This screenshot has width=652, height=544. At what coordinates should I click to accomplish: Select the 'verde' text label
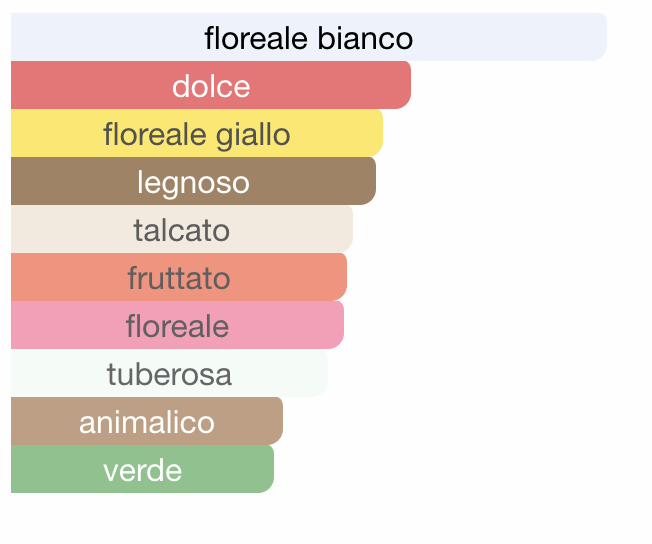click(x=143, y=470)
